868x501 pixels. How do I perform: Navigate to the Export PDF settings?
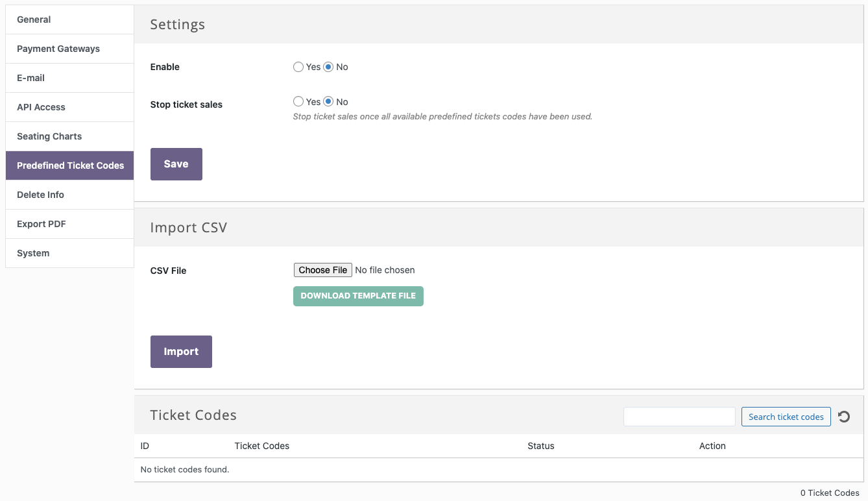[x=41, y=224]
